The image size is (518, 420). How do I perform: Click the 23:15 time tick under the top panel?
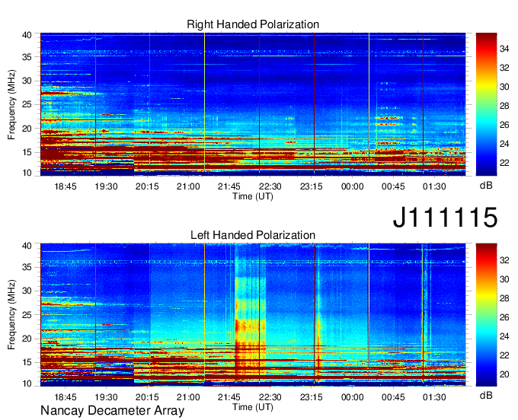(x=312, y=186)
